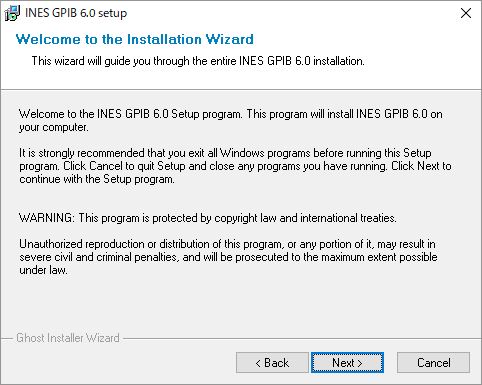This screenshot has height=385, width=482.
Task: Click the 'INES GPIB 6.0 setup' title text
Action: click(x=76, y=13)
